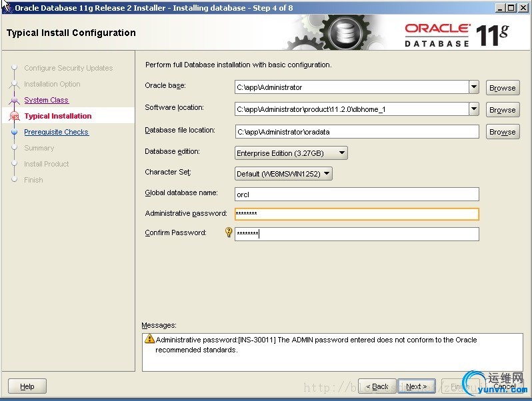Click the Finish step label
Image resolution: width=532 pixels, height=401 pixels.
[x=33, y=180]
